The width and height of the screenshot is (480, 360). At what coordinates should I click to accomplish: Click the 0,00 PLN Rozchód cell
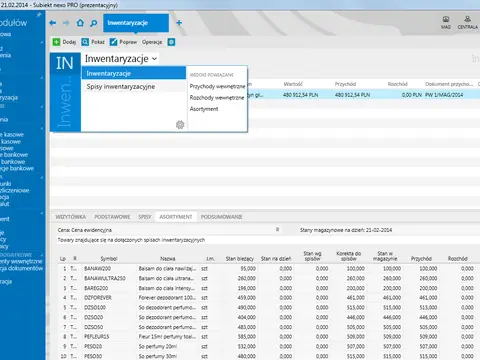click(x=412, y=95)
